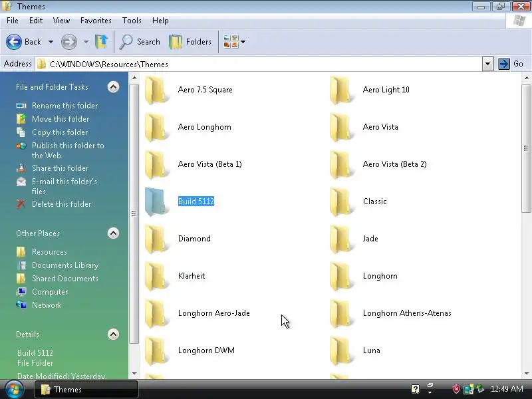The width and height of the screenshot is (532, 399).
Task: Click task pane scrollbar down arrow
Action: 134,374
